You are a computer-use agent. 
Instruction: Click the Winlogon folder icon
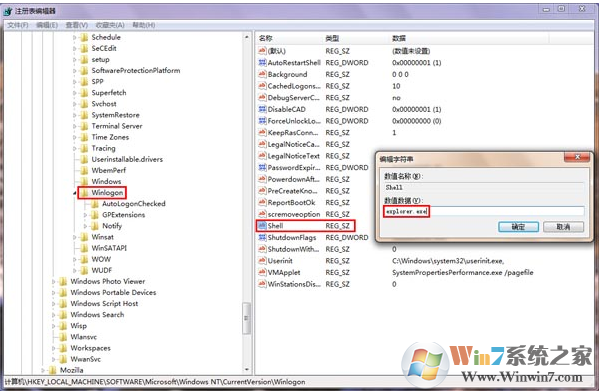(84, 192)
